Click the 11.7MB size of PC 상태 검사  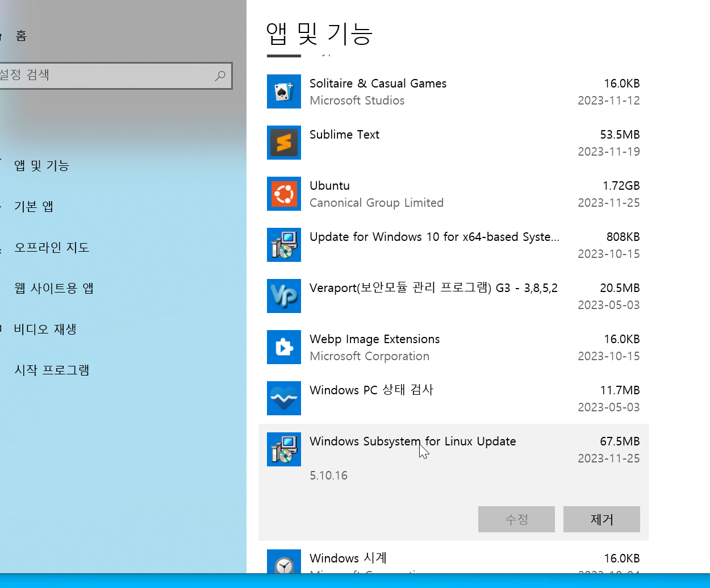click(620, 390)
